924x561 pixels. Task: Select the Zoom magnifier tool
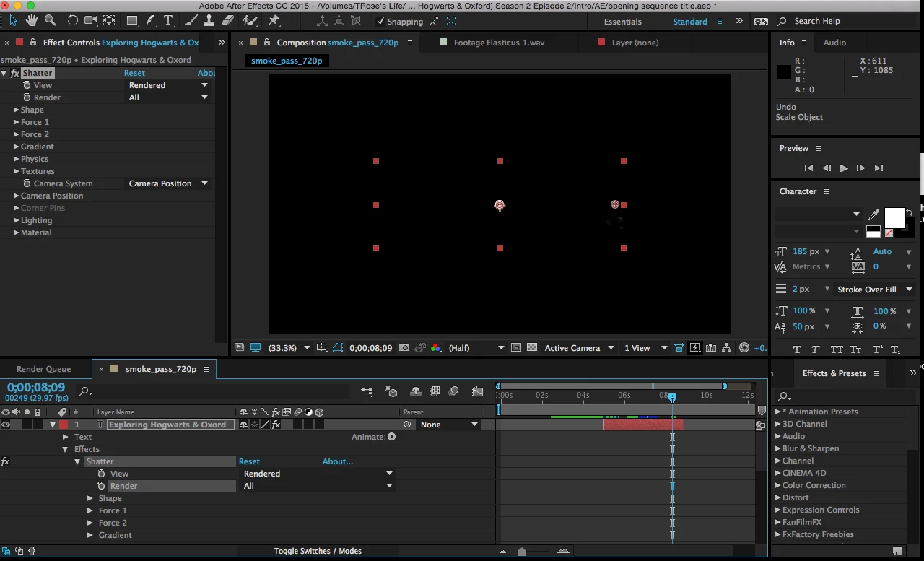point(50,20)
